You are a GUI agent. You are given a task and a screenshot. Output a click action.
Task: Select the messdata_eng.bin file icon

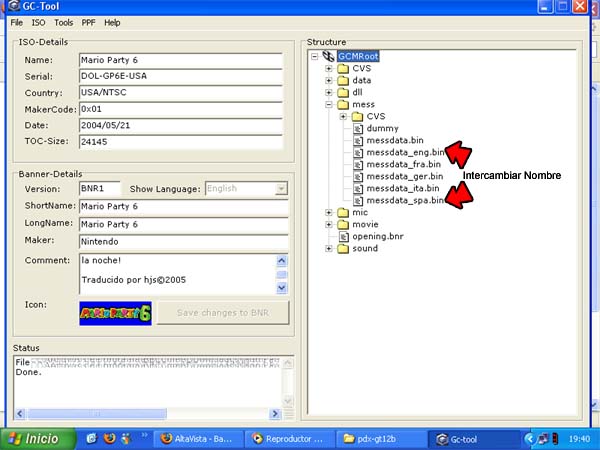tap(358, 152)
